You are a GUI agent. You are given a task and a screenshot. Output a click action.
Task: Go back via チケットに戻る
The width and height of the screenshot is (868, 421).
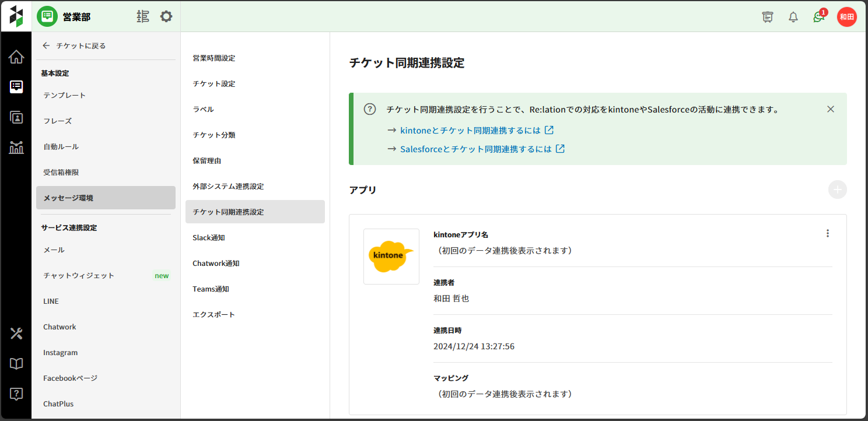point(74,45)
